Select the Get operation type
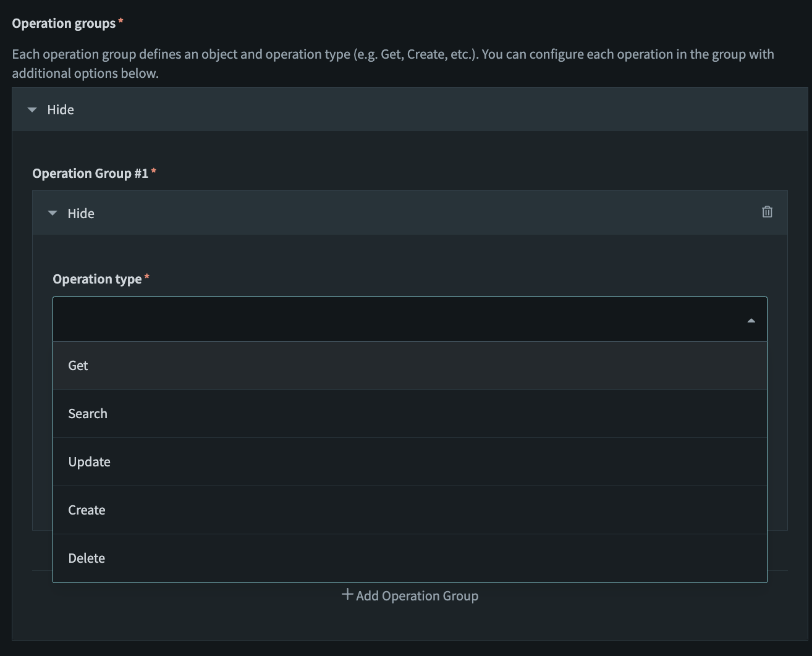The image size is (812, 656). click(78, 366)
